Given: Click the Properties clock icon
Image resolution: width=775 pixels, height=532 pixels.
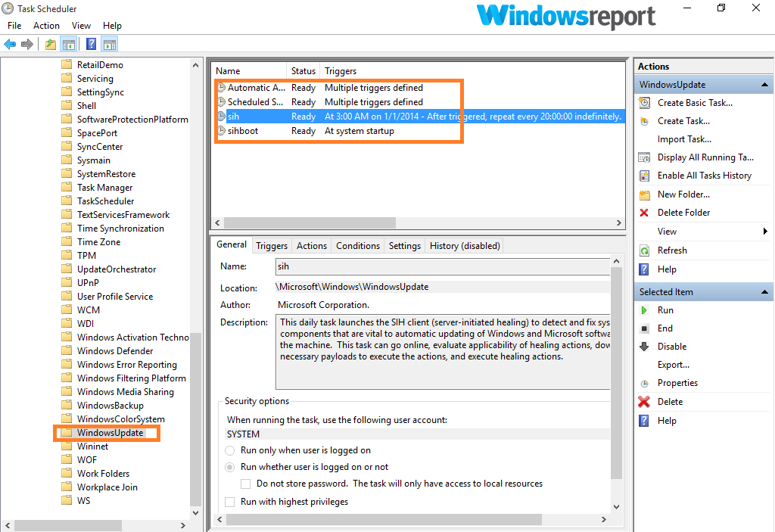Looking at the screenshot, I should click(x=645, y=384).
